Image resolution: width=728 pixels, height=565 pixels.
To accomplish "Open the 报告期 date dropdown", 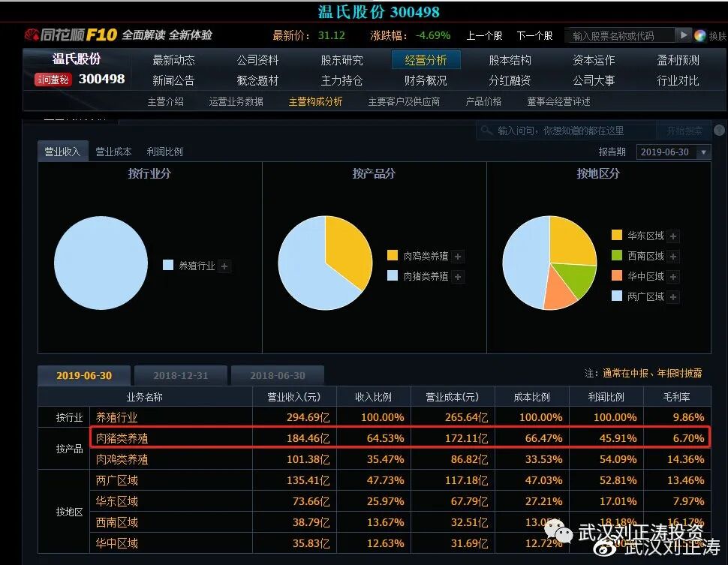I will pyautogui.click(x=674, y=152).
